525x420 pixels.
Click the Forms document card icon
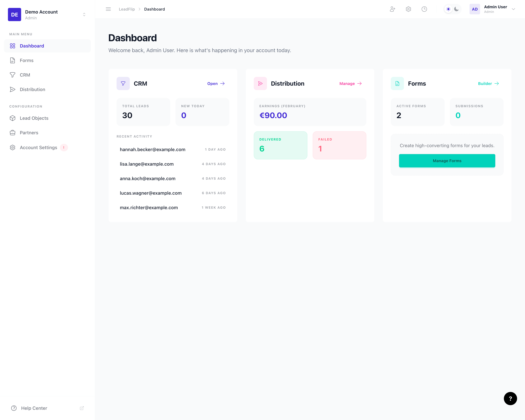click(397, 83)
